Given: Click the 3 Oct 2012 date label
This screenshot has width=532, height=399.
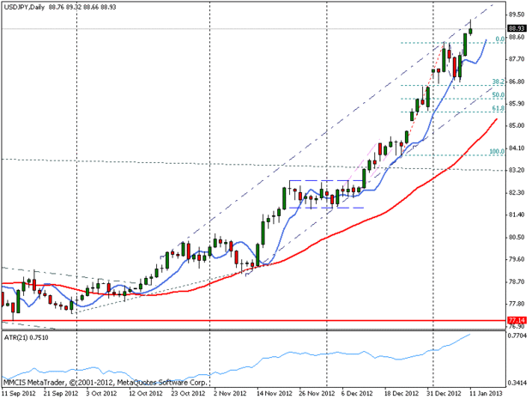Looking at the screenshot, I should [x=101, y=393].
